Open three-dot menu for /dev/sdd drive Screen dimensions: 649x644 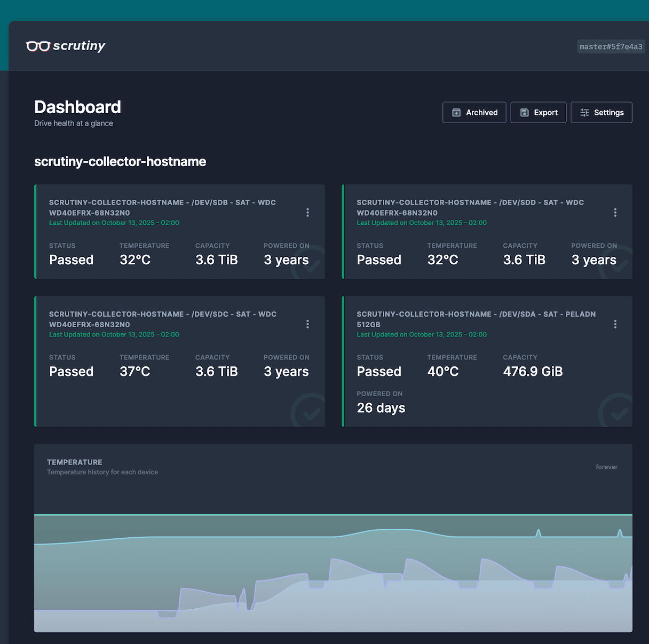[615, 213]
